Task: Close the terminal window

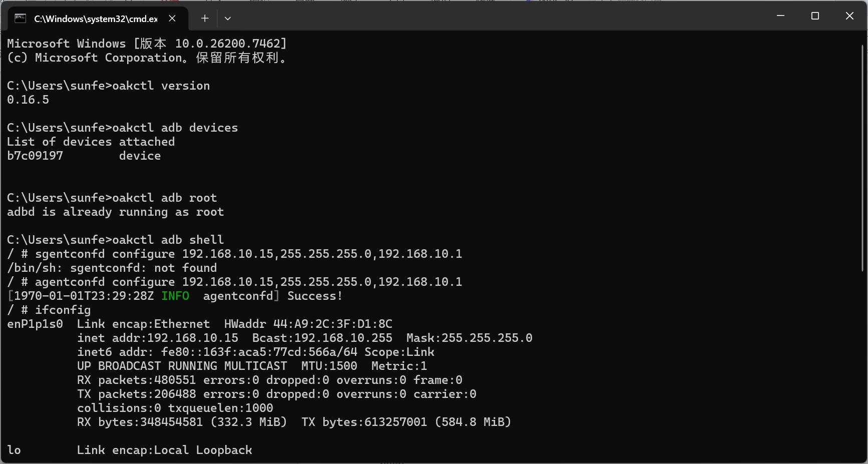Action: 849,16
